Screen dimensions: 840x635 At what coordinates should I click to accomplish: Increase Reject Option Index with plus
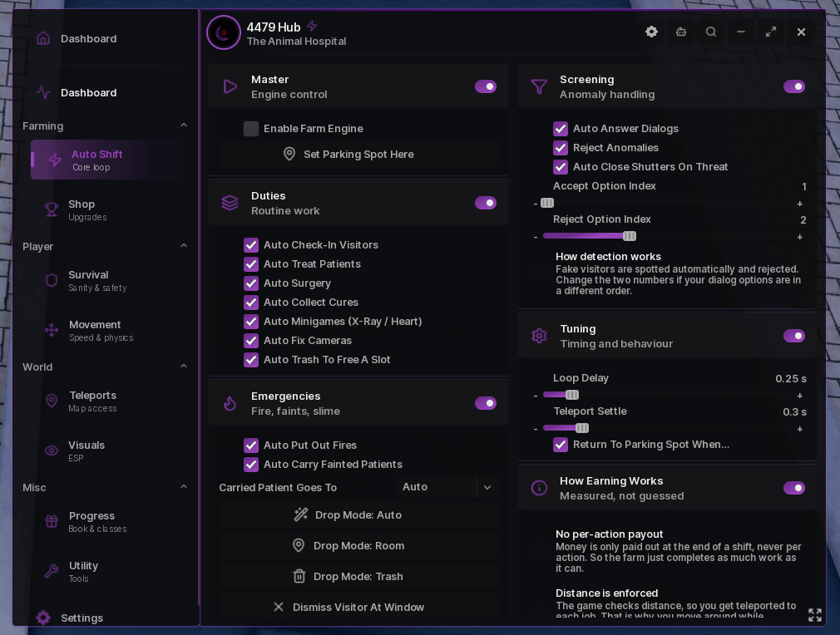tap(800, 237)
